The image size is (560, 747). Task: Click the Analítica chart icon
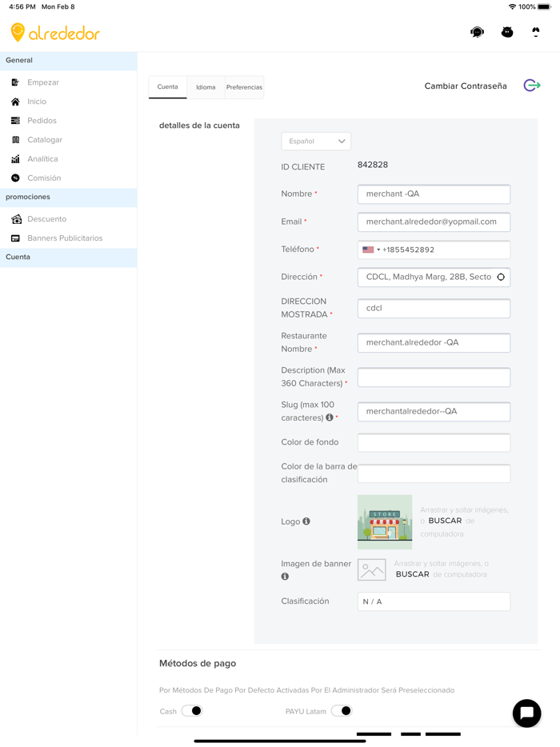point(15,158)
